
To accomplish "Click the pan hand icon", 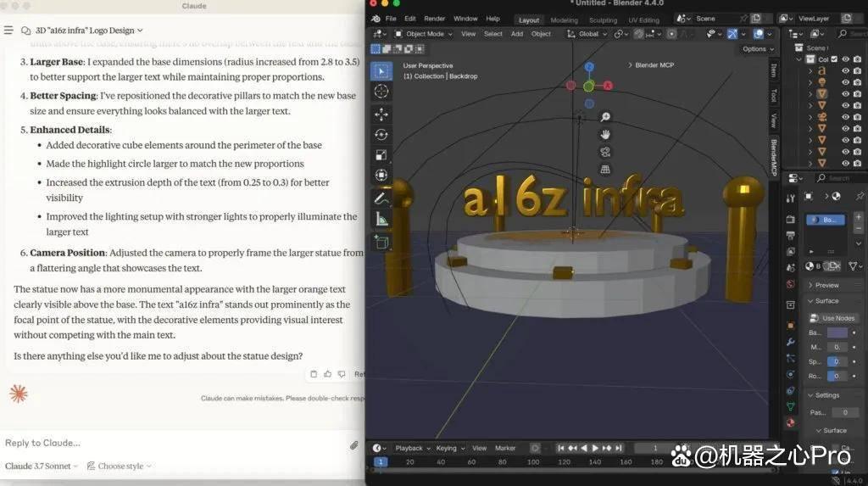I will pyautogui.click(x=605, y=135).
